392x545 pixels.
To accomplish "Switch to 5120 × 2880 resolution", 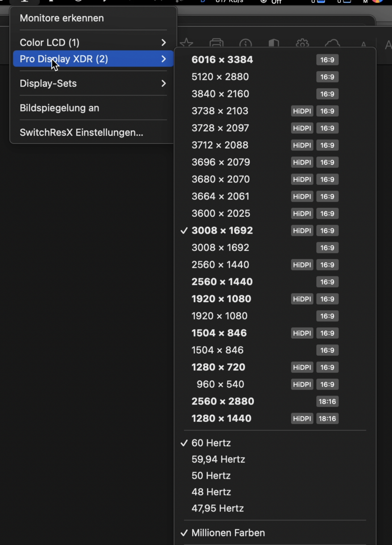I will pyautogui.click(x=275, y=77).
